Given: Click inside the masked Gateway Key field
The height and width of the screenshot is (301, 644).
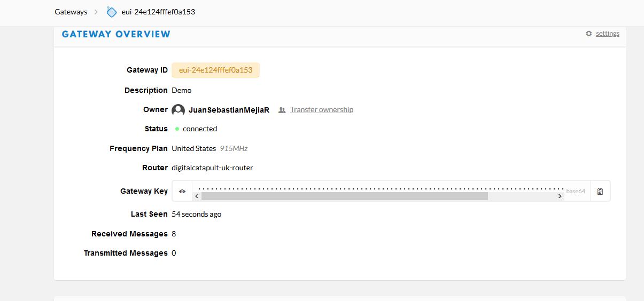Looking at the screenshot, I should [x=378, y=188].
